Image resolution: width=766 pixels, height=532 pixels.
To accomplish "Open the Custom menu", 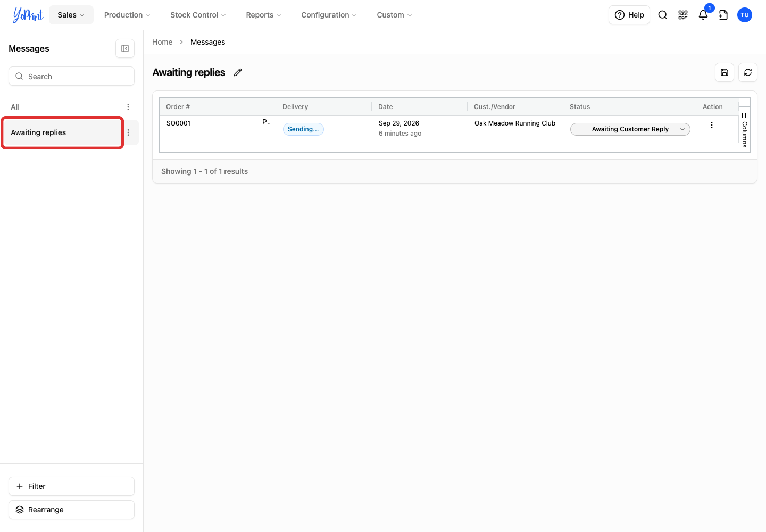I will (394, 15).
